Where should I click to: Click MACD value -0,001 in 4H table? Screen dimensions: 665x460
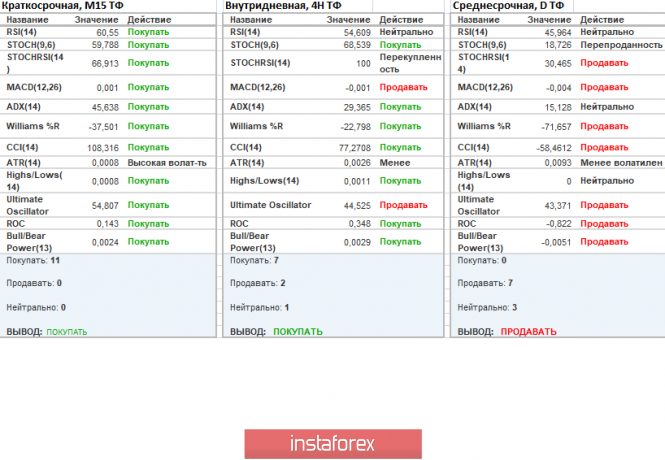tap(358, 88)
